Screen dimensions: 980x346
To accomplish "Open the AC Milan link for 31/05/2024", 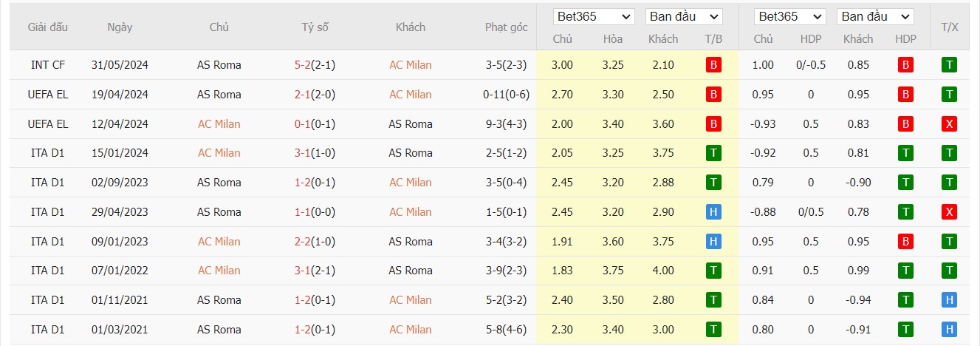I will point(411,65).
